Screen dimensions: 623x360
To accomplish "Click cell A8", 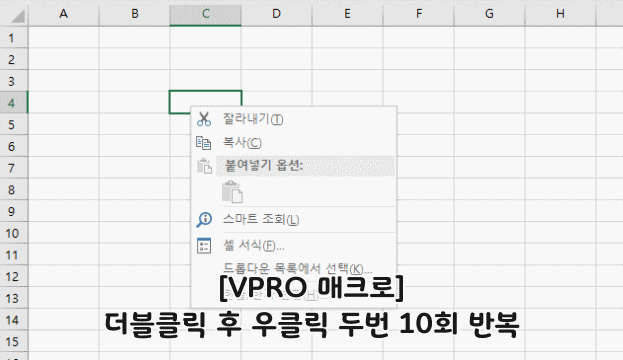I will (64, 189).
